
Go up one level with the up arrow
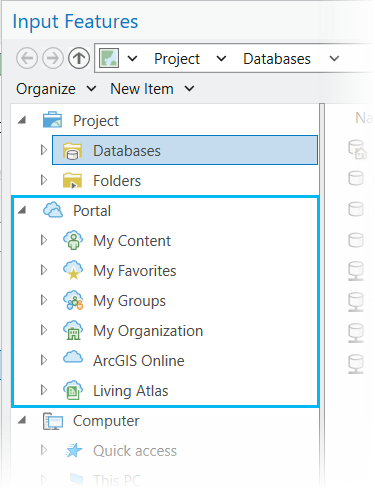tap(79, 58)
